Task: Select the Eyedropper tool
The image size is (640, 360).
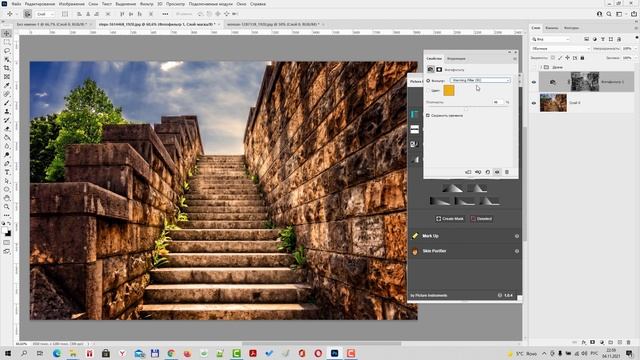Action: (x=7, y=85)
